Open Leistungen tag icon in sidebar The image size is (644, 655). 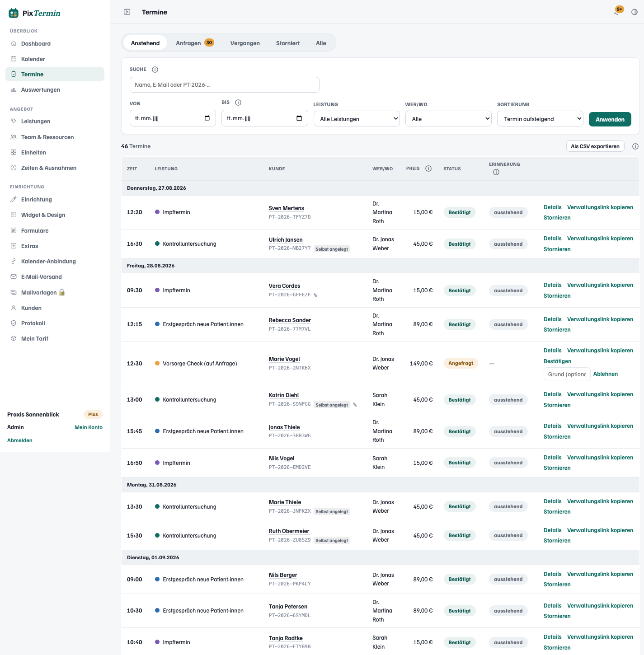point(14,121)
